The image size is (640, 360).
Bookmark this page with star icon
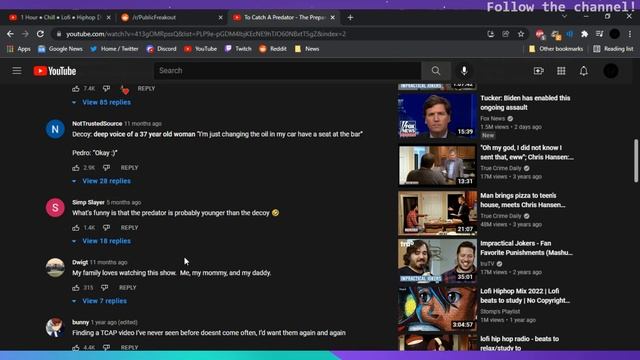521,34
